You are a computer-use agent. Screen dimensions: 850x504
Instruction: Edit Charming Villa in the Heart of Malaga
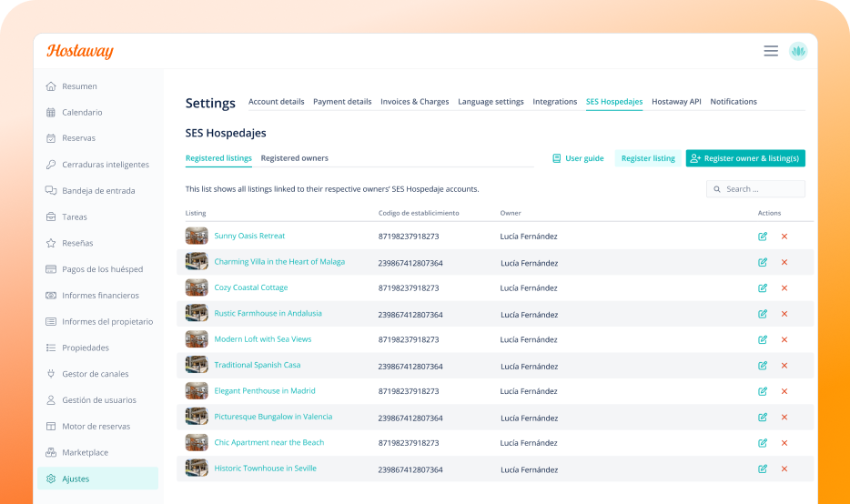click(763, 262)
